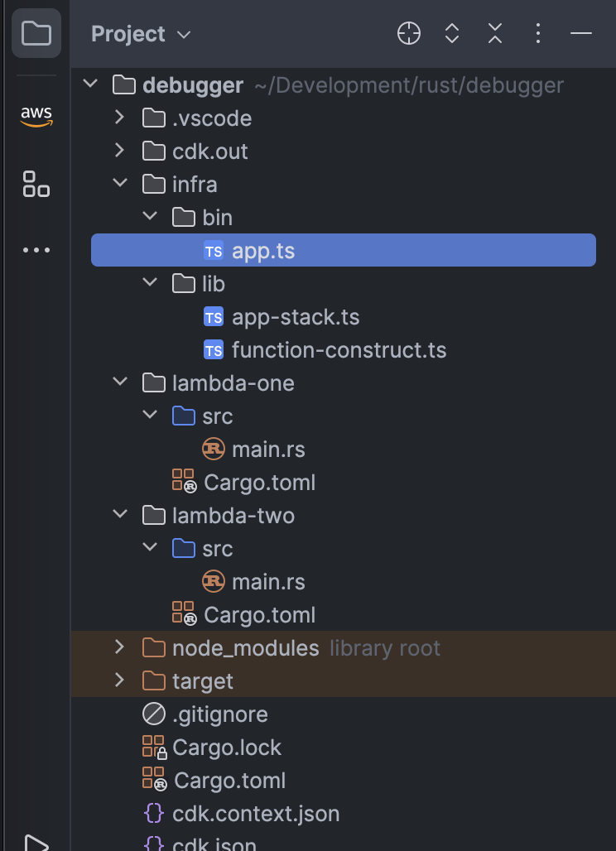The height and width of the screenshot is (851, 616).
Task: Open Project view options kebab menu
Action: tap(537, 34)
